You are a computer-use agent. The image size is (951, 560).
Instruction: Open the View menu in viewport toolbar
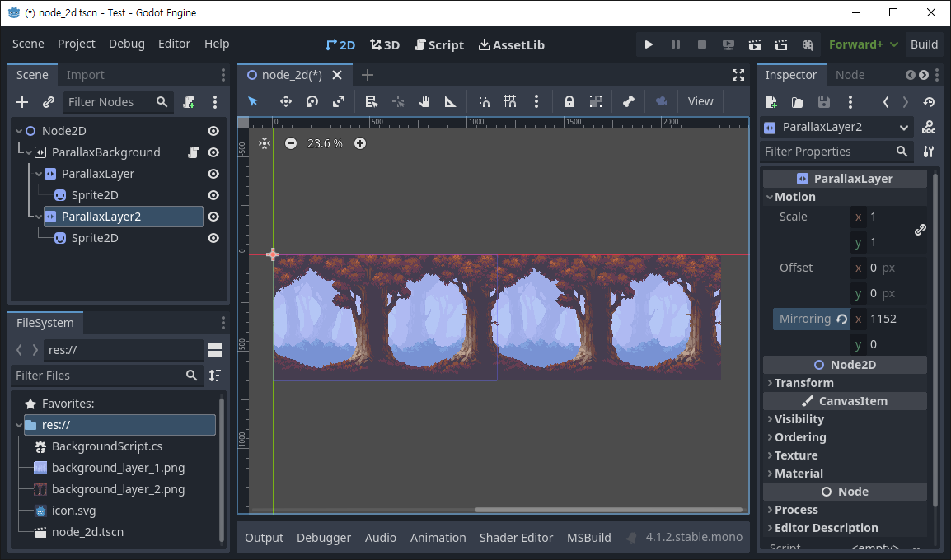click(700, 101)
